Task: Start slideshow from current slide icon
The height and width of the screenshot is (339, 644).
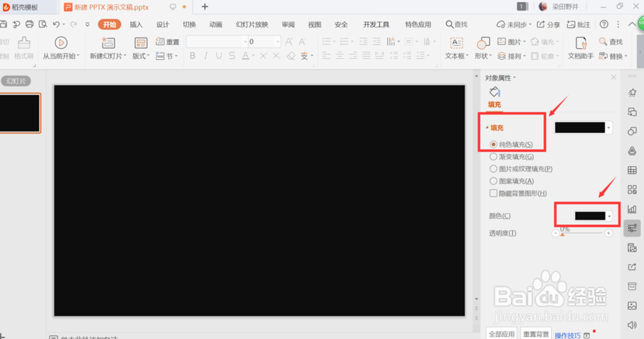Action: [x=61, y=43]
